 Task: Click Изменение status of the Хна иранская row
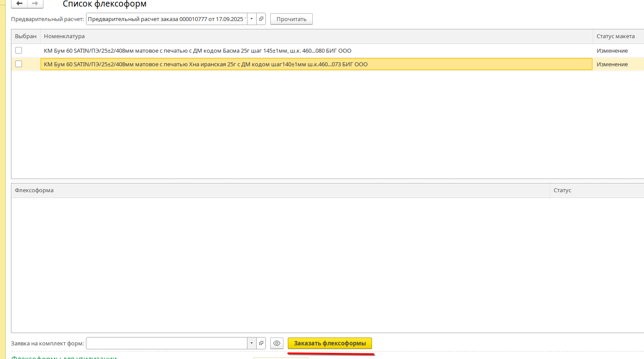[612, 64]
